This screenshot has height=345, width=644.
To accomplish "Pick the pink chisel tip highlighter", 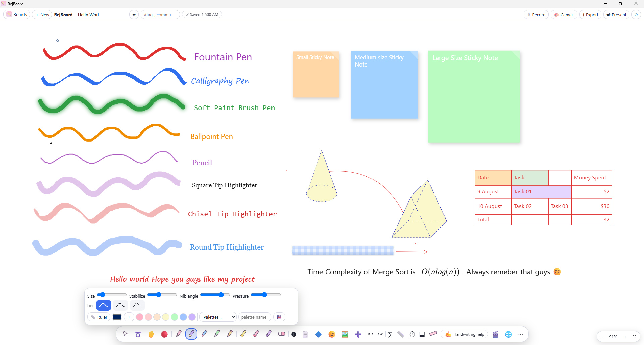I will click(x=256, y=334).
